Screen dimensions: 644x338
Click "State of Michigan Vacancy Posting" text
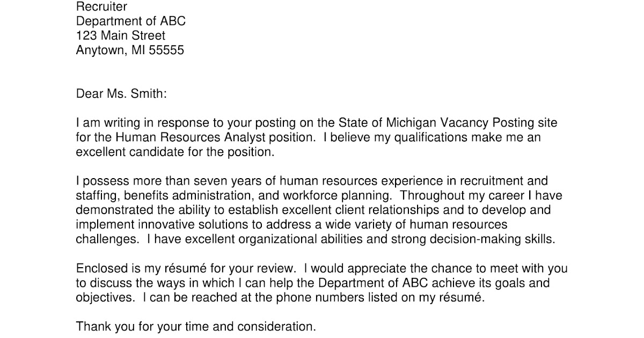click(409, 123)
